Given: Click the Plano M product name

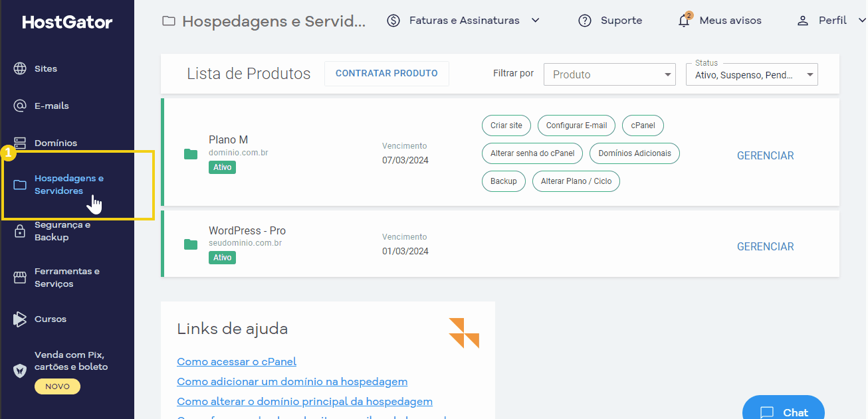Looking at the screenshot, I should tap(228, 140).
